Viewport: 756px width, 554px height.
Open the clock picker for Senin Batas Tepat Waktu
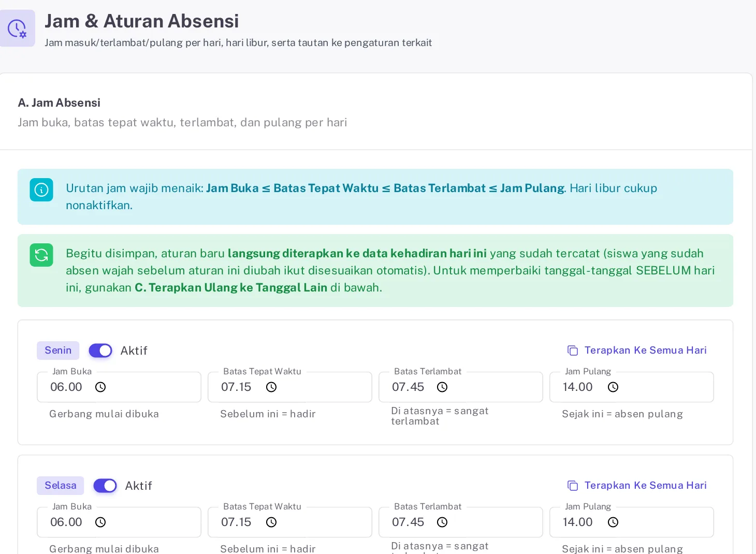coord(271,387)
